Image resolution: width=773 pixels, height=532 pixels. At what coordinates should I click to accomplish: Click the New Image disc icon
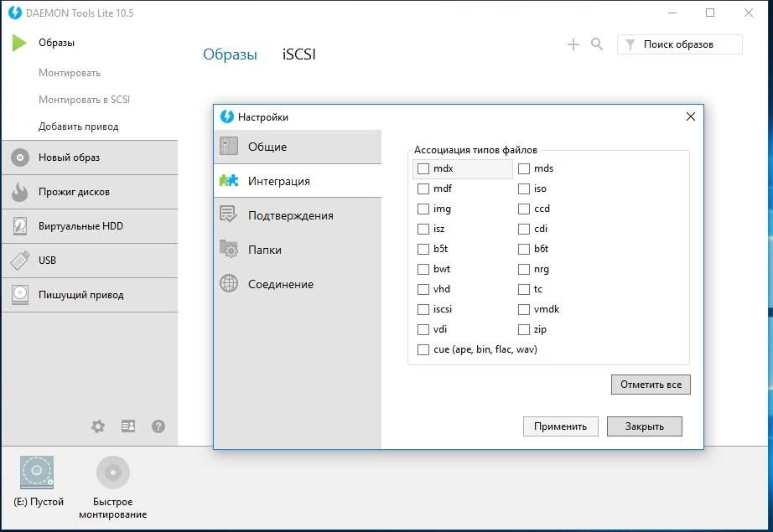pos(20,158)
